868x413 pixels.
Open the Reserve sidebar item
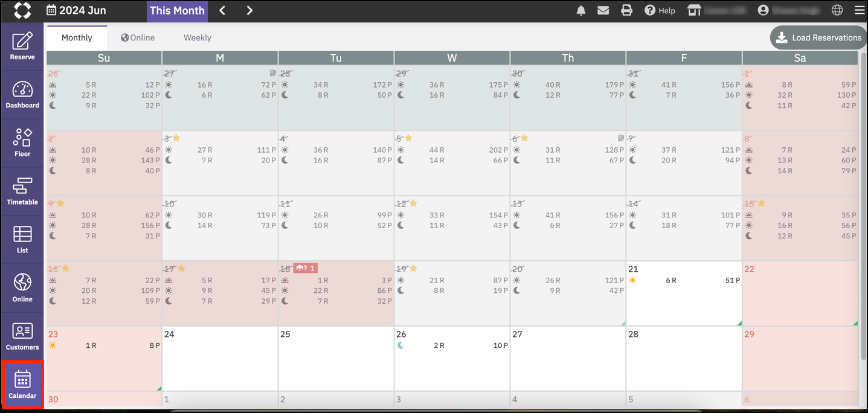click(x=22, y=46)
